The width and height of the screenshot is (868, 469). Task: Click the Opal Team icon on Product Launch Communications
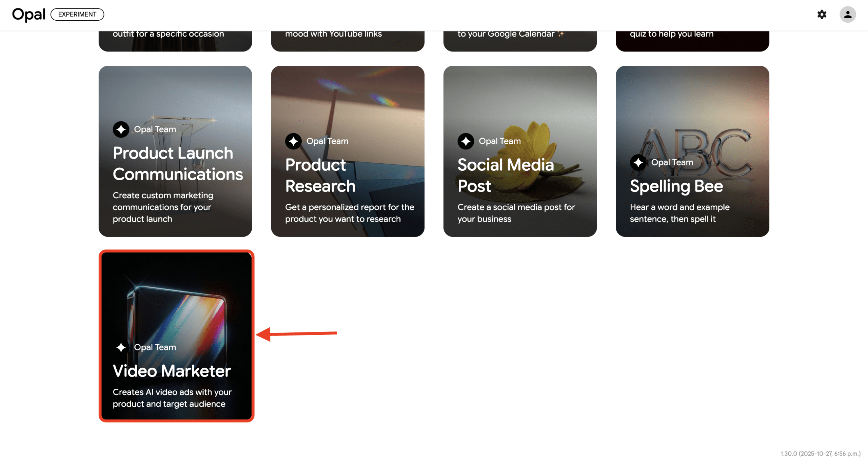[121, 129]
